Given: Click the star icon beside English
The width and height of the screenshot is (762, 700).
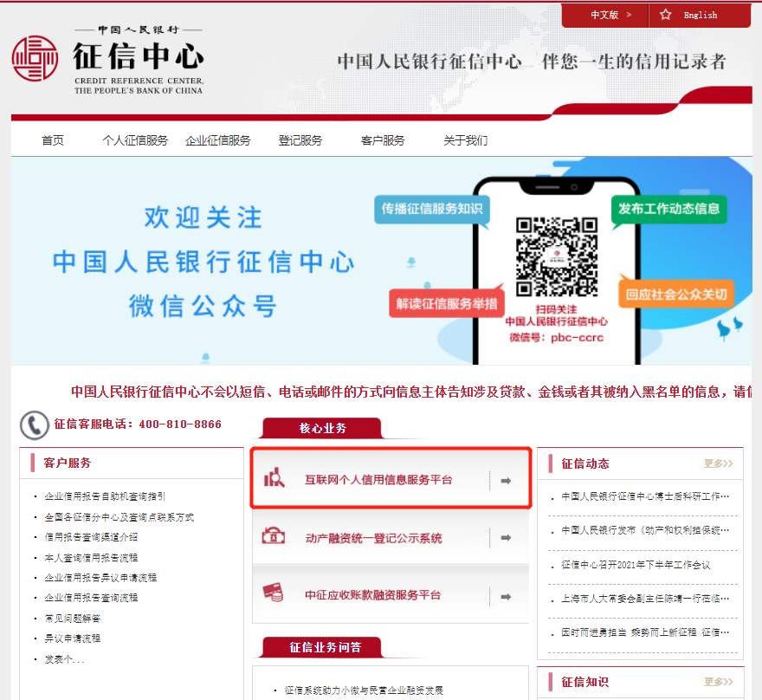Looking at the screenshot, I should (x=665, y=15).
